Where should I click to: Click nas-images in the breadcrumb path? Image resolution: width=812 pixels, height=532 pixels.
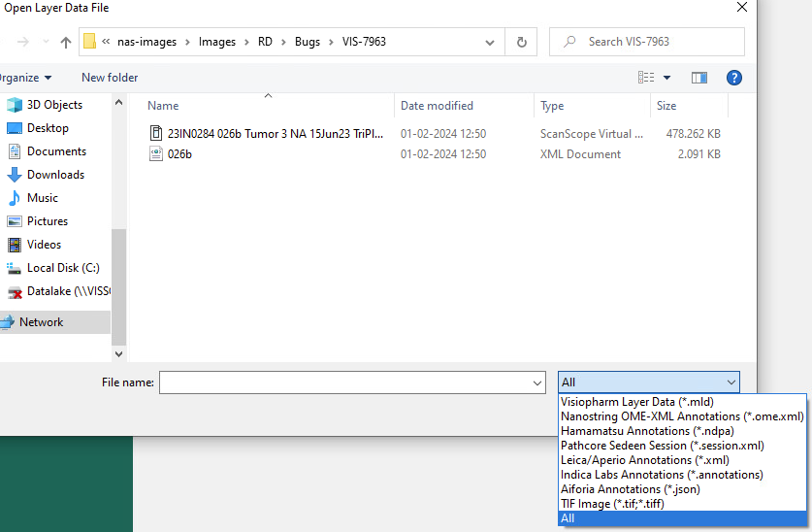(x=146, y=42)
